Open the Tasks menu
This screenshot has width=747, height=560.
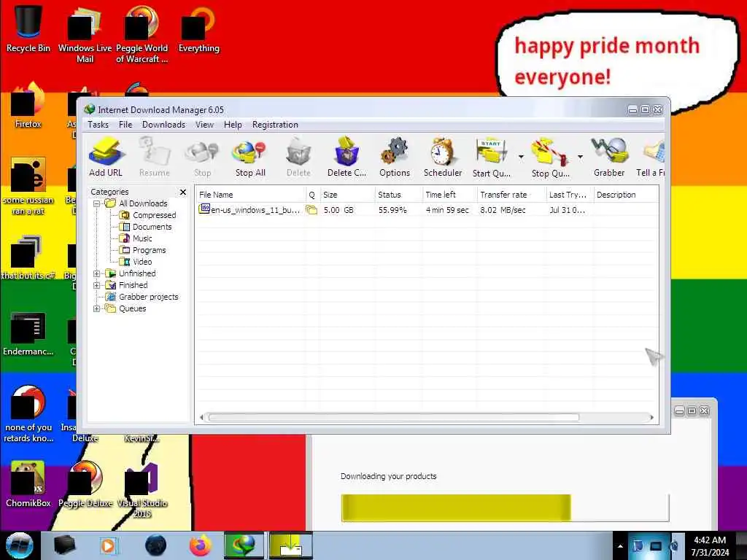[98, 125]
